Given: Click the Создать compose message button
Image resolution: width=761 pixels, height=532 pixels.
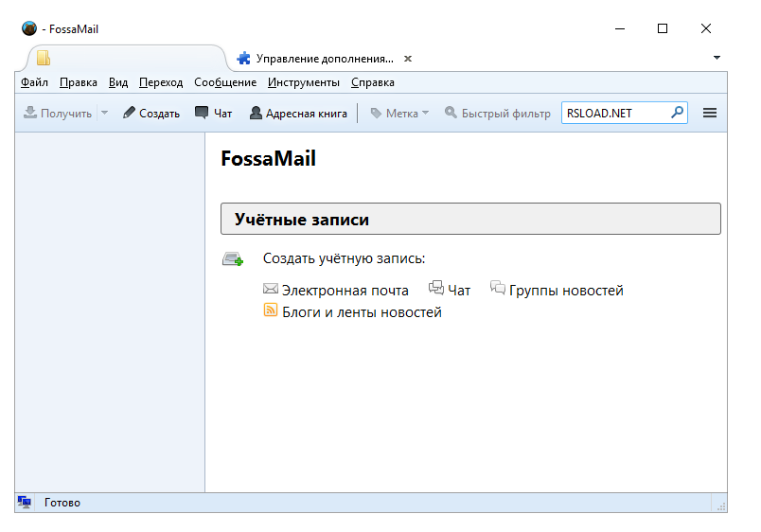Looking at the screenshot, I should point(151,114).
